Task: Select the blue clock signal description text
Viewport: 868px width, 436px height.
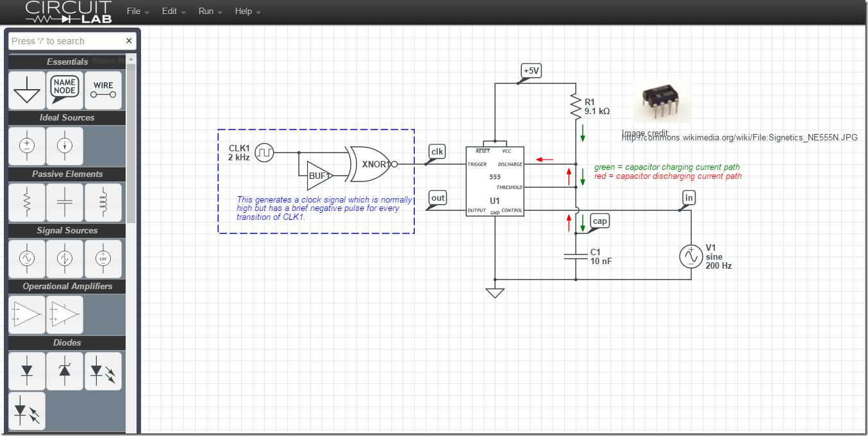Action: coord(324,208)
